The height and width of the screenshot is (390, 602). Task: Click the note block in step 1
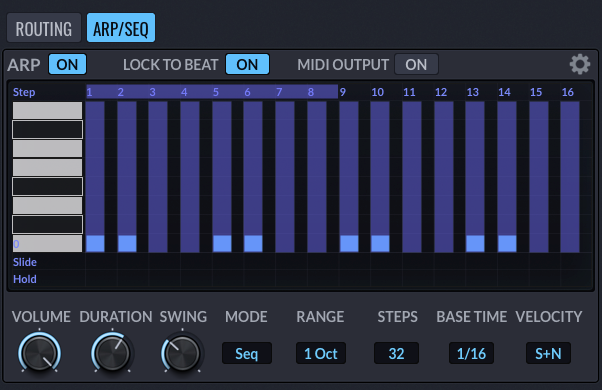95,243
